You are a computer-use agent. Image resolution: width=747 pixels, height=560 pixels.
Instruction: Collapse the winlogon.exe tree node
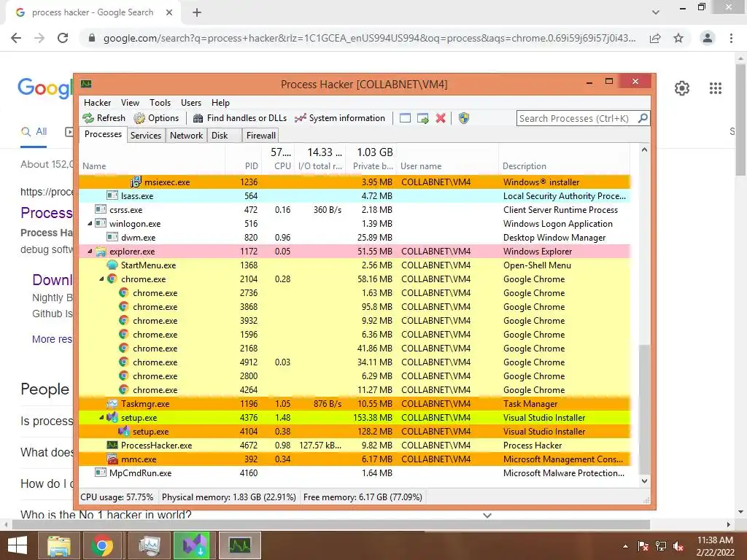pyautogui.click(x=90, y=223)
